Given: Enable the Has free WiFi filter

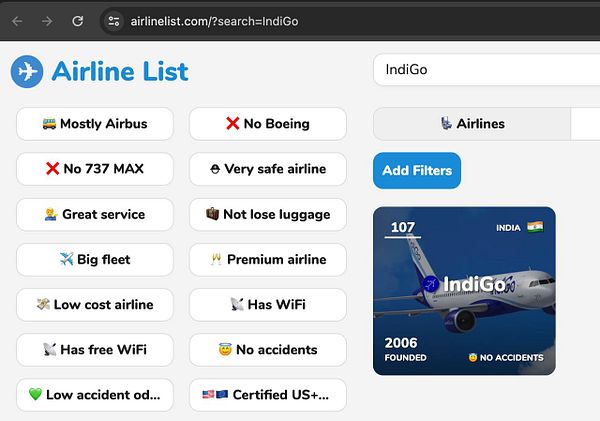Looking at the screenshot, I should pyautogui.click(x=95, y=350).
